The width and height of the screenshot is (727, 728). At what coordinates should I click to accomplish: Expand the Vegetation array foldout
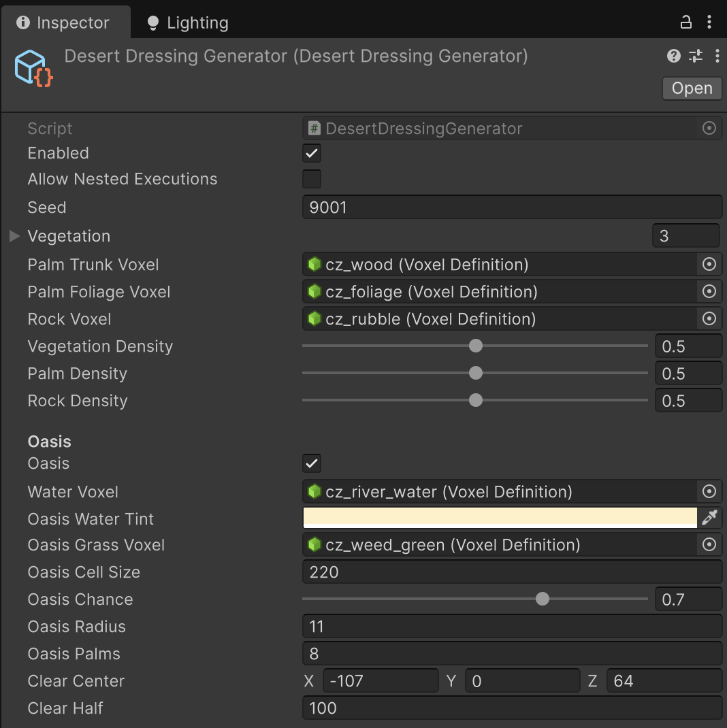[x=14, y=236]
